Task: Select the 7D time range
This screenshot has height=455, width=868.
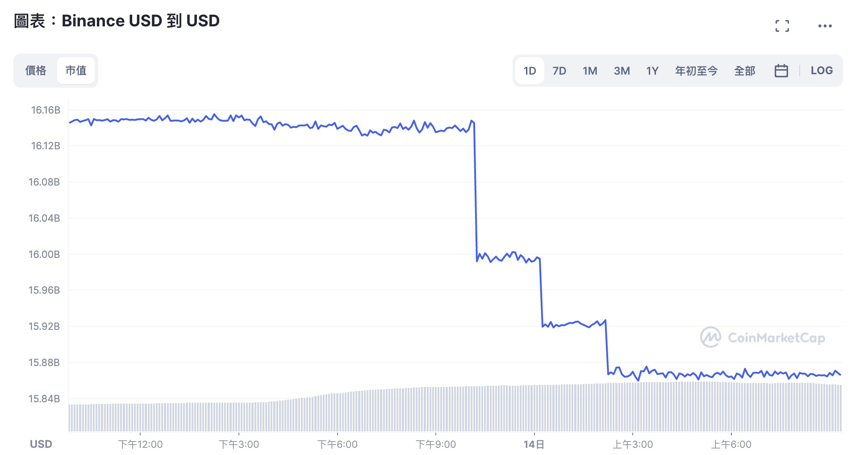Action: click(559, 71)
